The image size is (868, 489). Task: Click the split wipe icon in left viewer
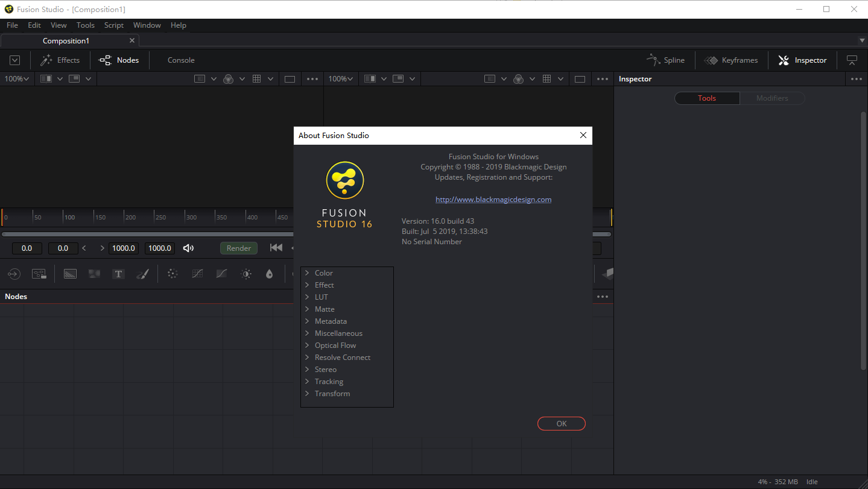point(46,79)
